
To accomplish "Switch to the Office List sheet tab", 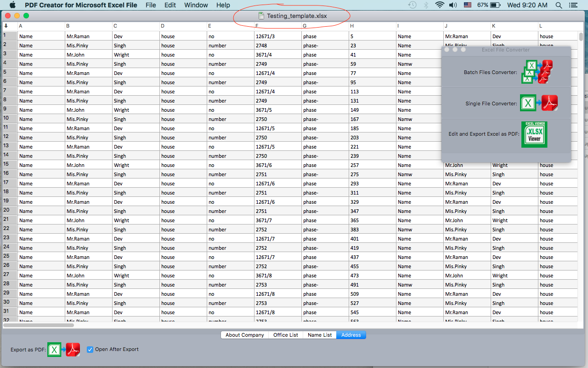I will click(286, 335).
